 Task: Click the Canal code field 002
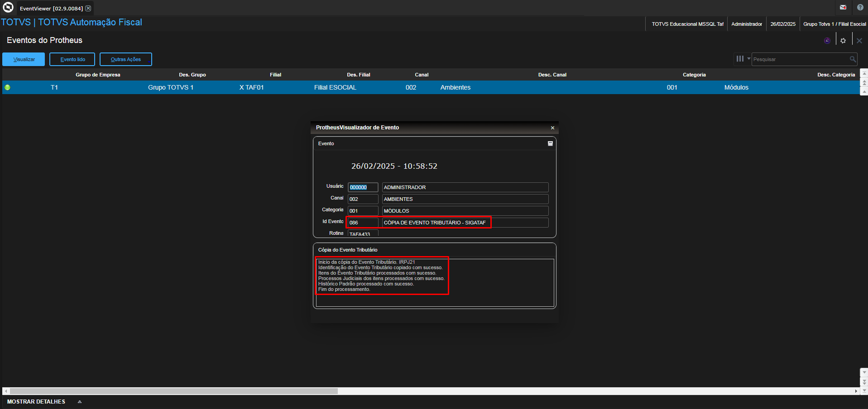pyautogui.click(x=363, y=199)
